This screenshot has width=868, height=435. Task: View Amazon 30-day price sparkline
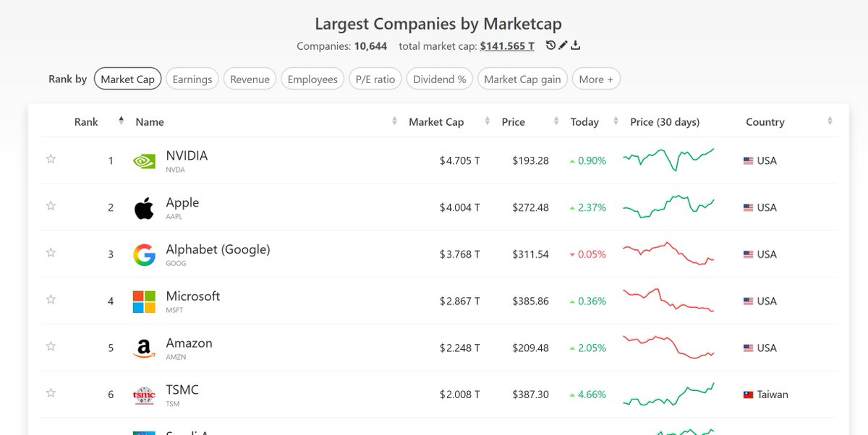[668, 347]
